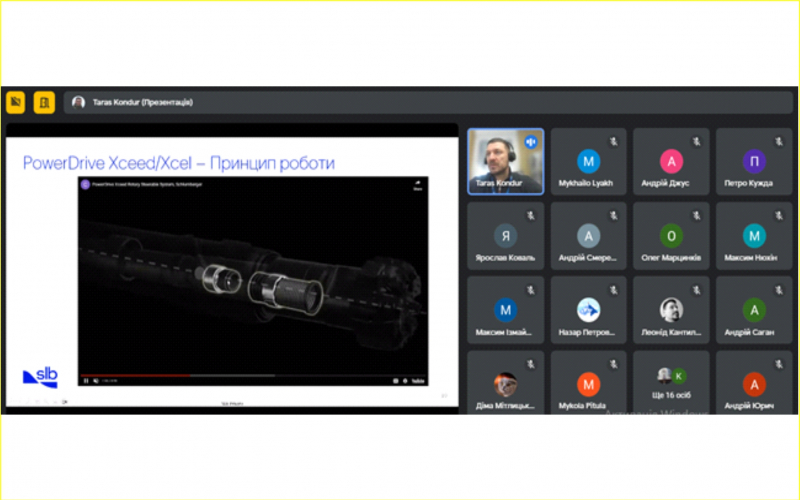Click the purple channel icon in the video
The height and width of the screenshot is (500, 800).
[85, 185]
